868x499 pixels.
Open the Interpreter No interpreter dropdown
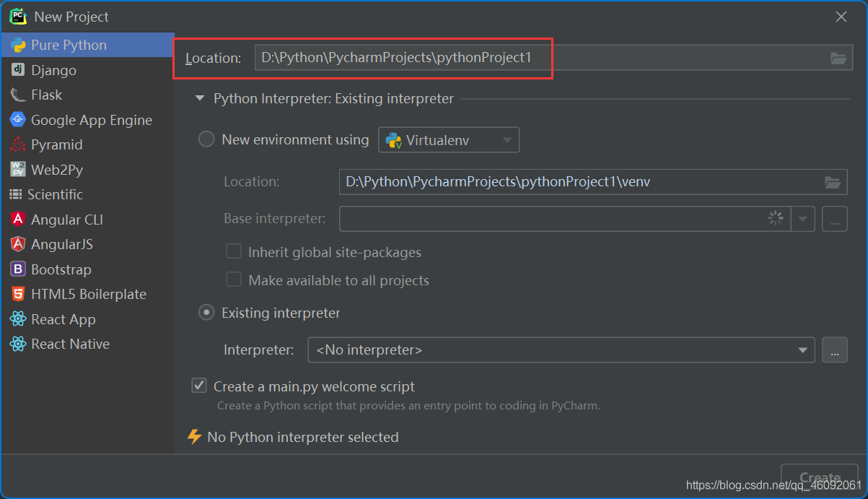pos(561,350)
